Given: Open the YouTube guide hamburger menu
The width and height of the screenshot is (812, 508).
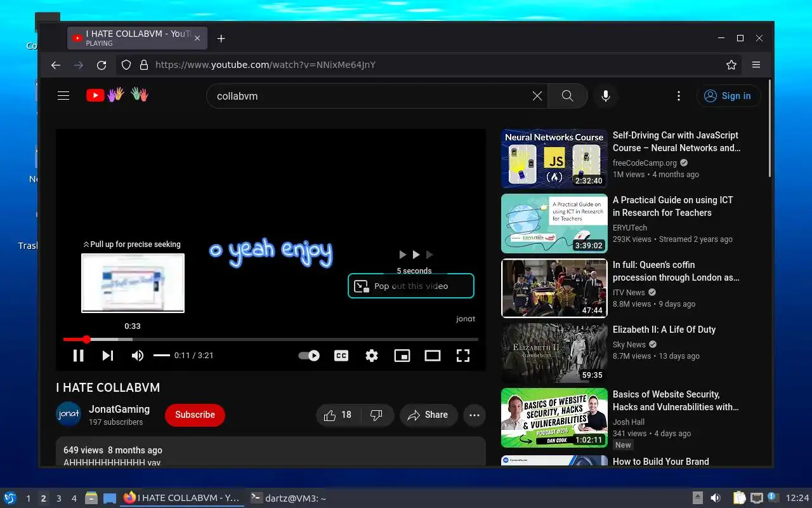Looking at the screenshot, I should coord(63,96).
